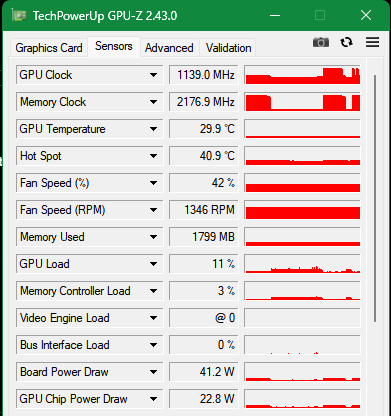Screen dimensions: 391x416
Task: Expand the GPU Temperature dropdown arrow
Action: 153,129
